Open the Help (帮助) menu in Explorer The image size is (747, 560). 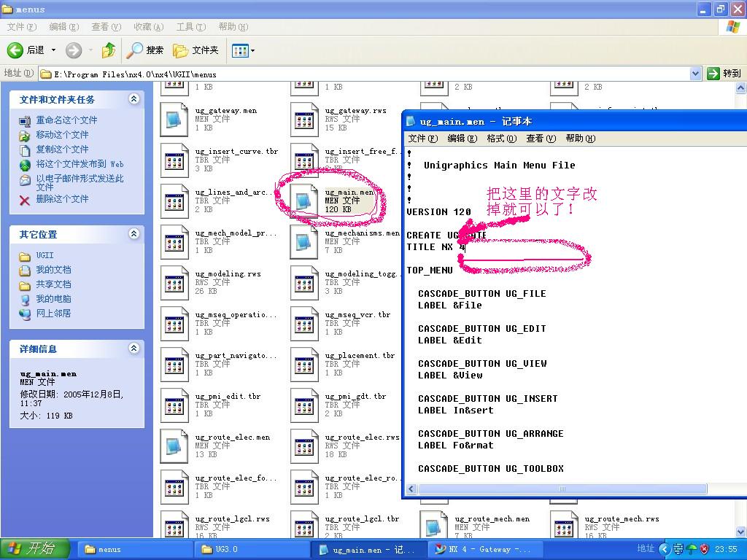tap(233, 27)
